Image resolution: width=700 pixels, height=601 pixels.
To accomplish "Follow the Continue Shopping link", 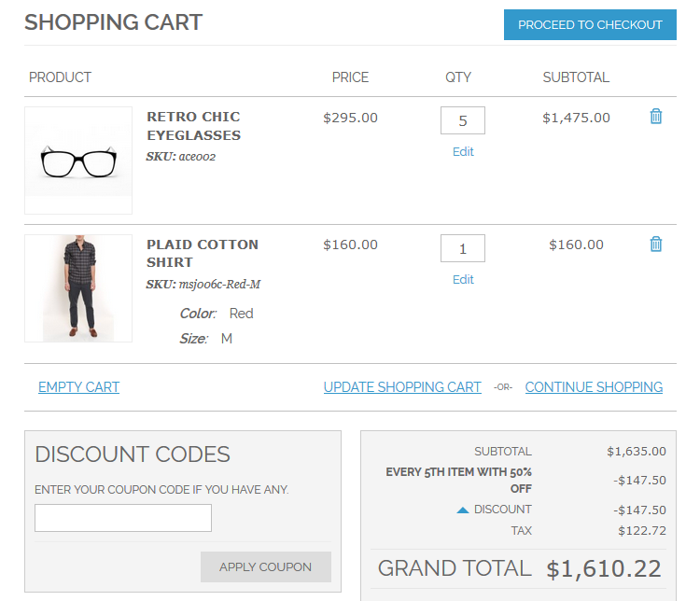I will click(x=594, y=387).
